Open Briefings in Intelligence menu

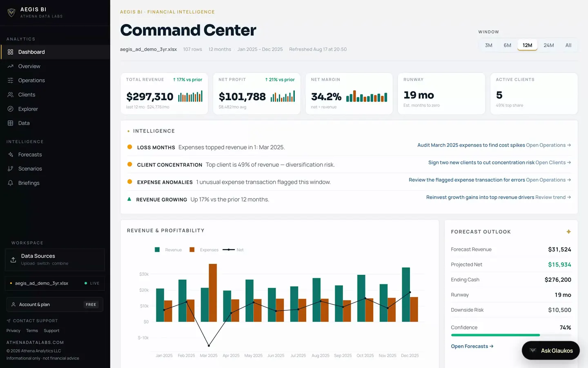[x=55, y=183]
